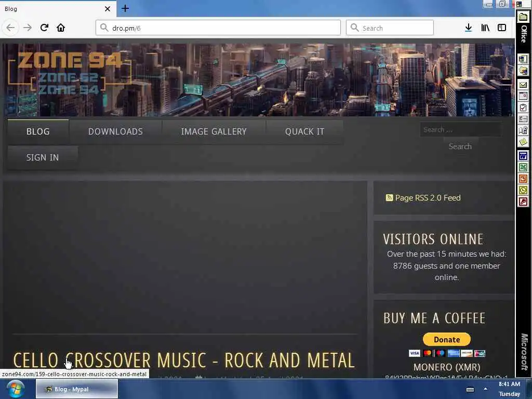Click the Office bar control menu icon
Viewport: 532px width, 399px height.
point(519,4)
